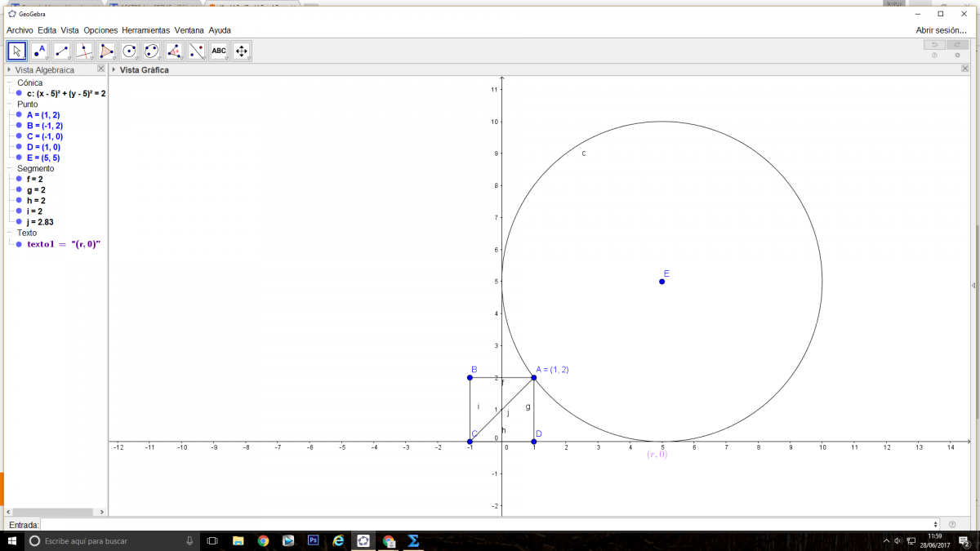Expand the Vista Gráfica style bar arrow
The height and width of the screenshot is (551, 980).
pyautogui.click(x=114, y=70)
